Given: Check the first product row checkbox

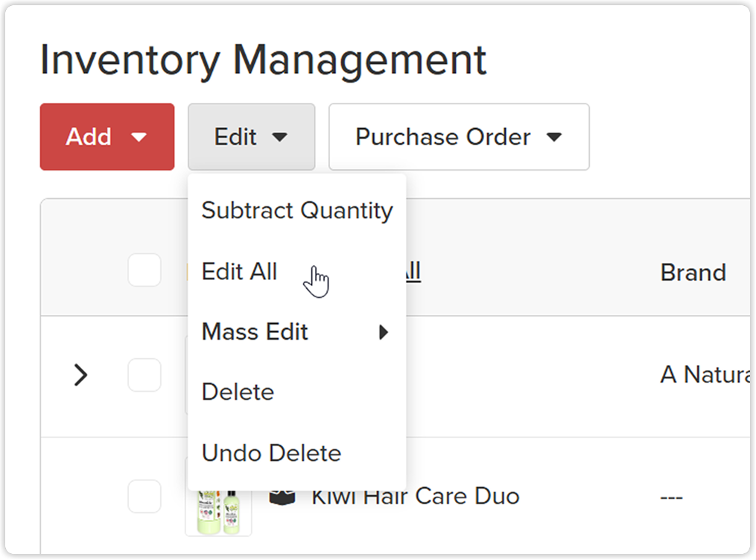Looking at the screenshot, I should click(144, 375).
